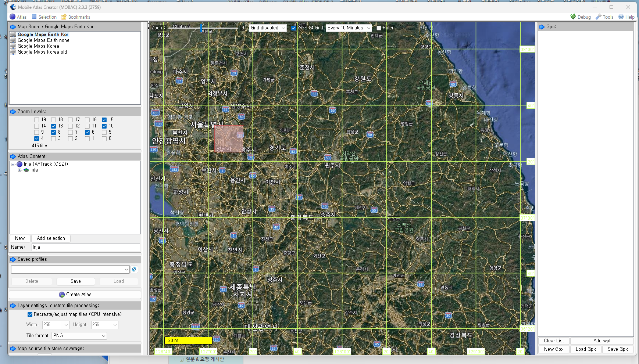Reload saved profiles with the refresh icon
The height and width of the screenshot is (364, 639).
[134, 269]
